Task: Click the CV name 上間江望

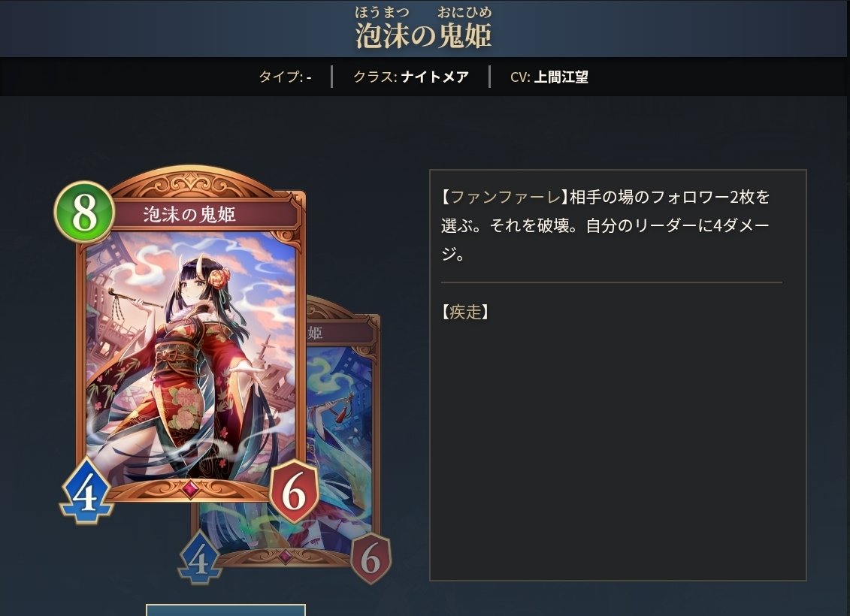Action: (x=561, y=77)
